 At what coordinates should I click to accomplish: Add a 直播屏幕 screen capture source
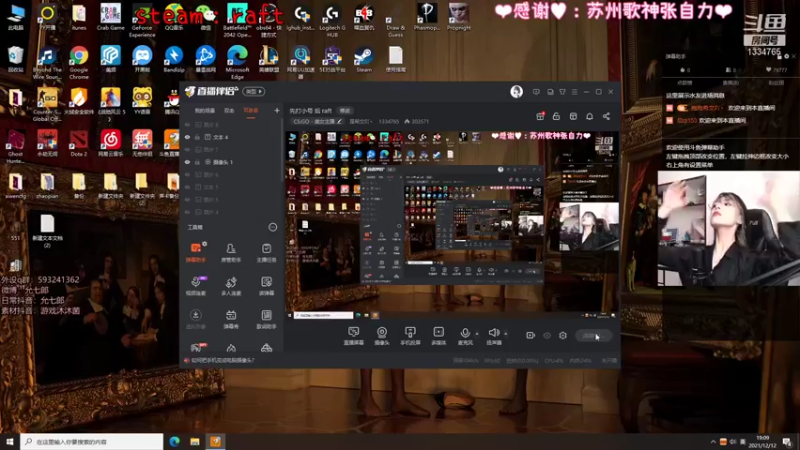pyautogui.click(x=354, y=336)
